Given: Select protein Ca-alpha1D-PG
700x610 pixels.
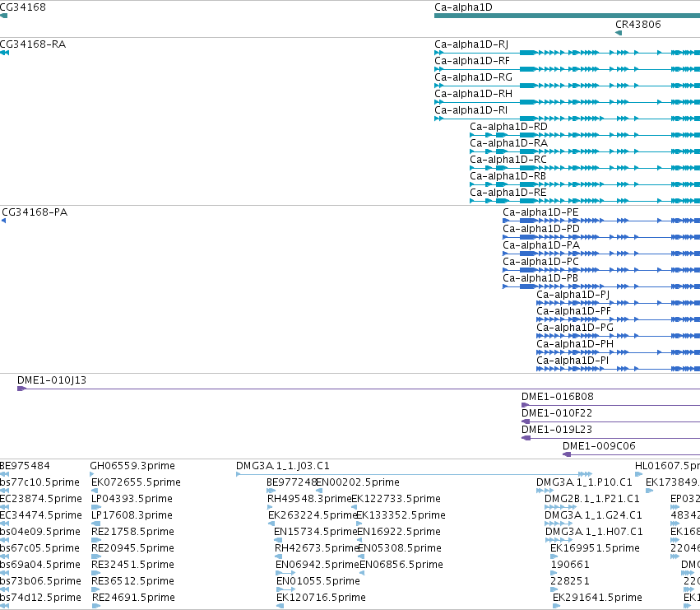Looking at the screenshot, I should pyautogui.click(x=619, y=336).
